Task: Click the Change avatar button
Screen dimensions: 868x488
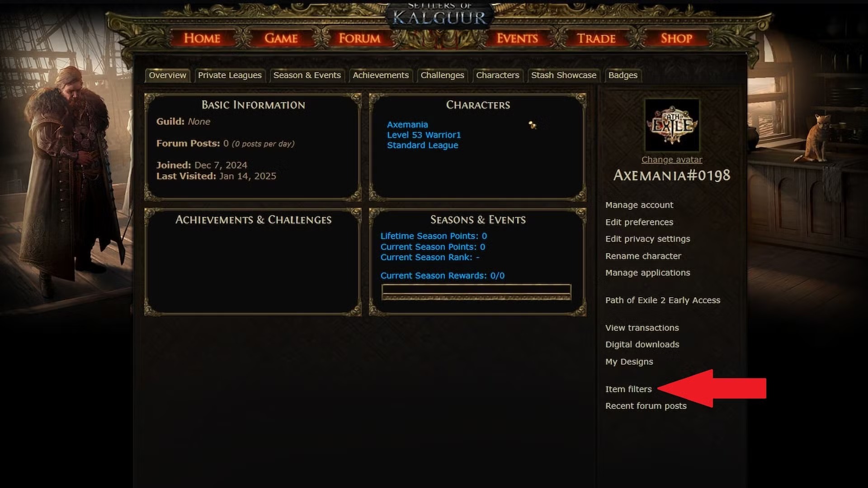Action: 671,159
